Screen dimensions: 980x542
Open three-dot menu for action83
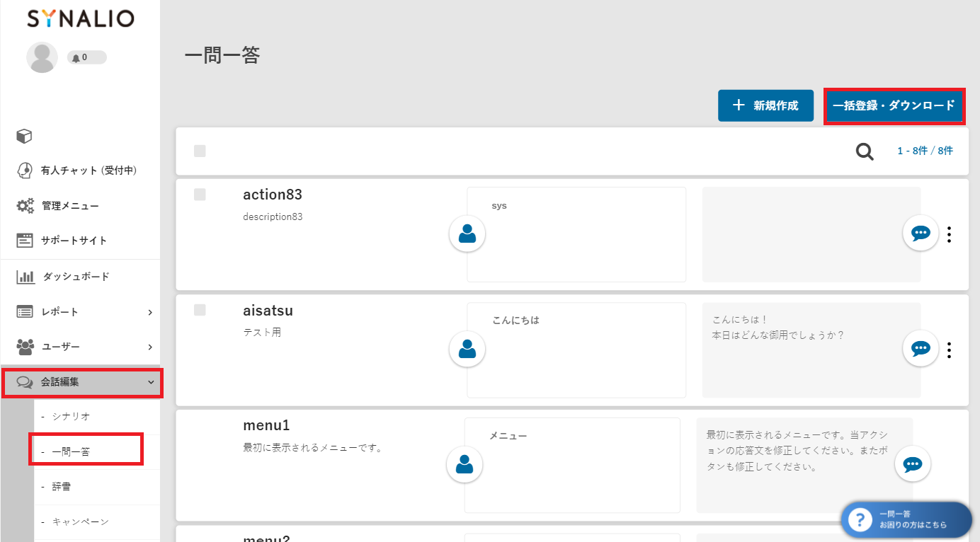point(949,234)
